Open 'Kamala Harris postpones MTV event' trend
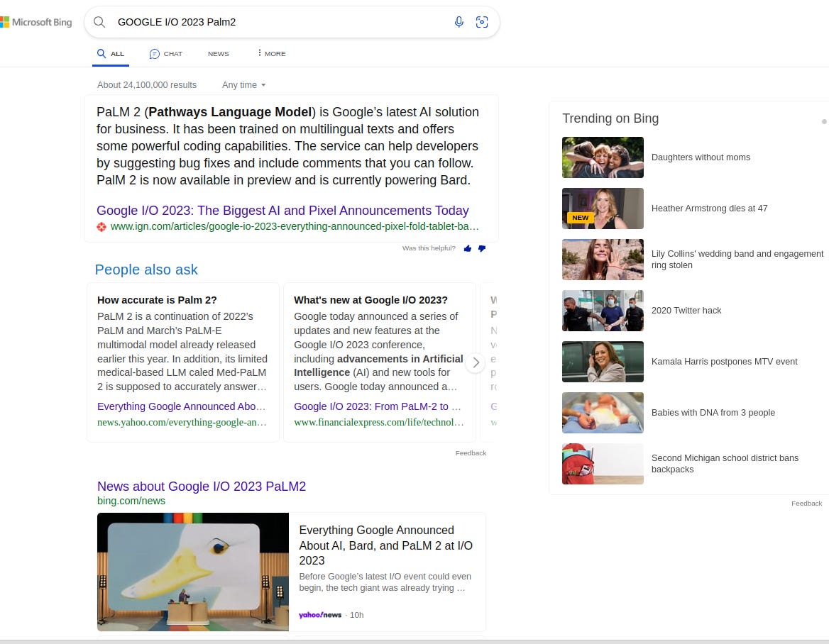The width and height of the screenshot is (829, 644). coord(725,362)
